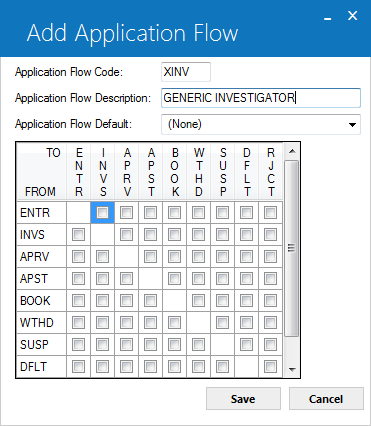Select the WTHD to SUSP checkbox
Screen dimensions: 371x426
(222, 323)
